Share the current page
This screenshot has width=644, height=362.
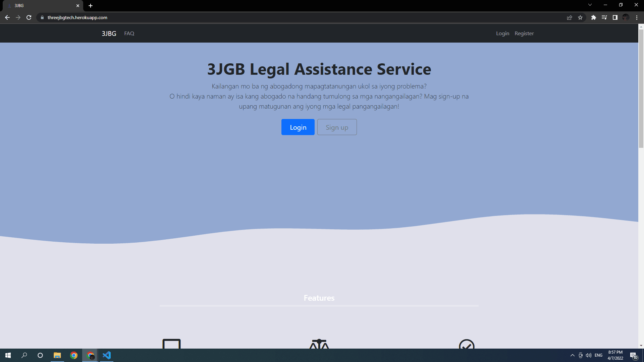point(569,17)
